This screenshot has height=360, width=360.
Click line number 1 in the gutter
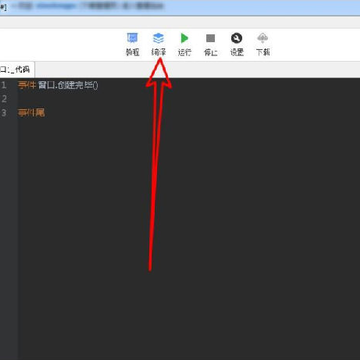[4, 86]
